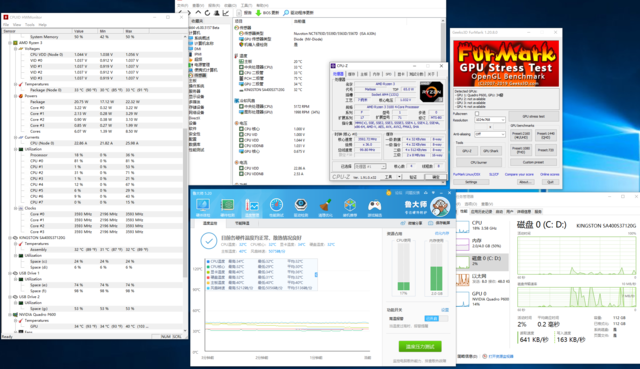Click Preset 1080 (FHD) benchmark button
Screen dimensions: 640x369
click(x=521, y=150)
